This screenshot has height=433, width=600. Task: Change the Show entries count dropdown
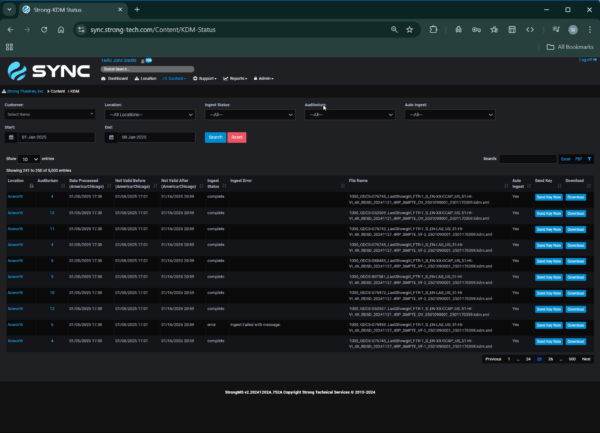coord(30,159)
